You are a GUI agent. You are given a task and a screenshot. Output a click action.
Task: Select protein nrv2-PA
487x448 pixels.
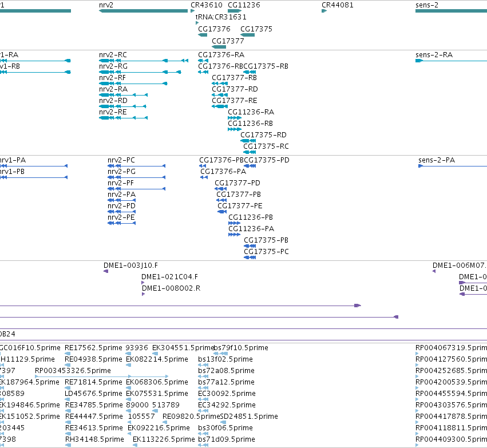[x=121, y=195]
